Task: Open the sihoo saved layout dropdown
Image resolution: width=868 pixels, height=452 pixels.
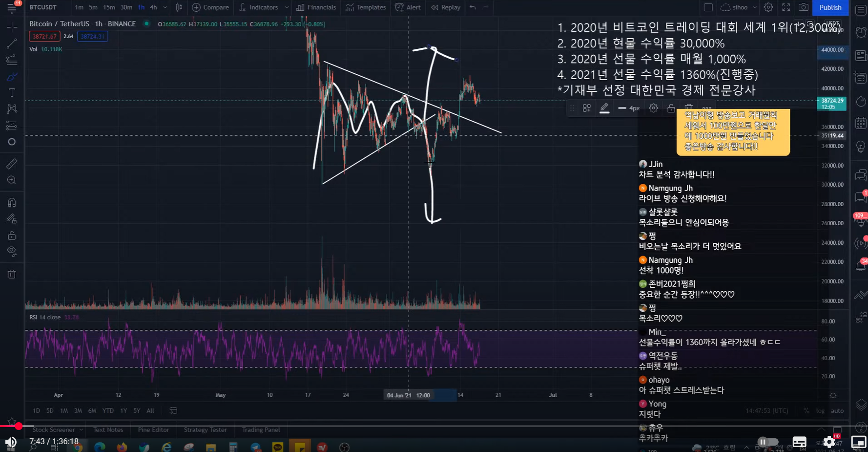Action: tap(739, 7)
